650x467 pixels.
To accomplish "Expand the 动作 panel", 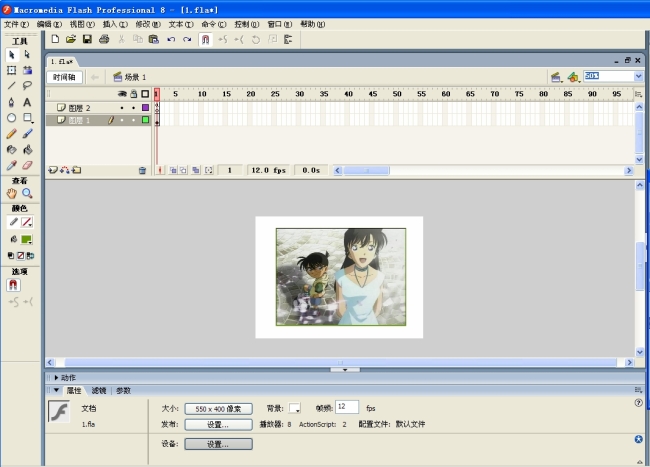I will (56, 377).
